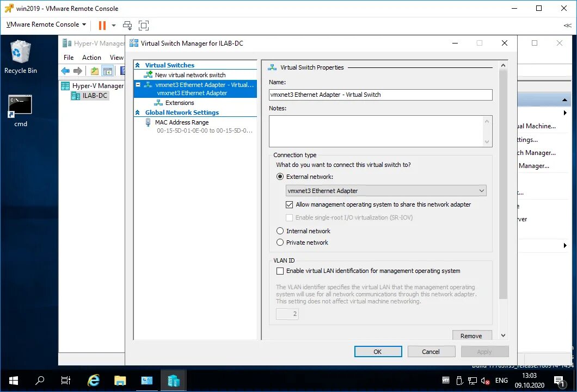Image resolution: width=577 pixels, height=392 pixels.
Task: Click the Actions pane submenu arrow below header
Action: 565,113
